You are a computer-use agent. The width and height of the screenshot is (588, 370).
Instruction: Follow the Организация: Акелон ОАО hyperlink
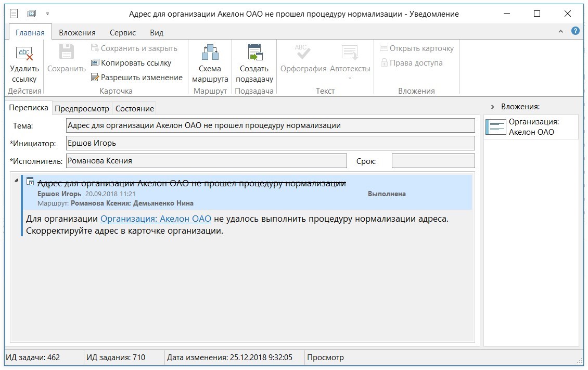(x=156, y=219)
